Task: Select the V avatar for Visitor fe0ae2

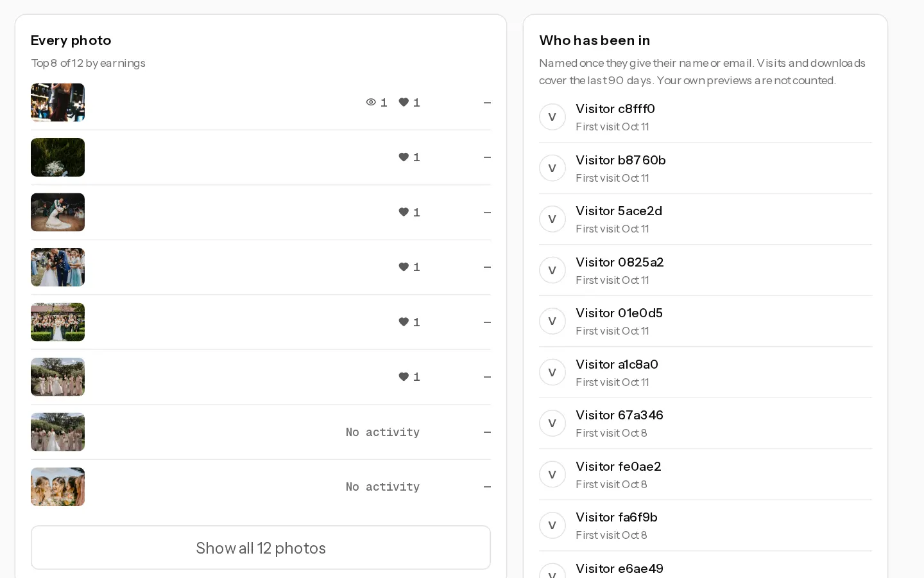Action: point(552,475)
